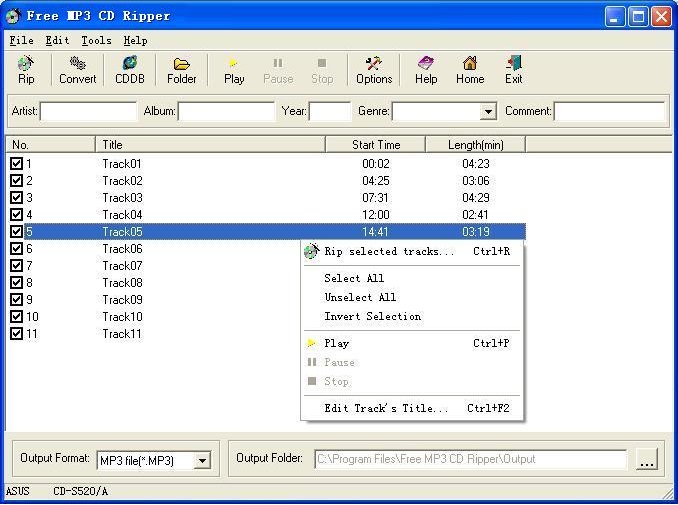Click the Rip toolbar icon

pyautogui.click(x=26, y=69)
